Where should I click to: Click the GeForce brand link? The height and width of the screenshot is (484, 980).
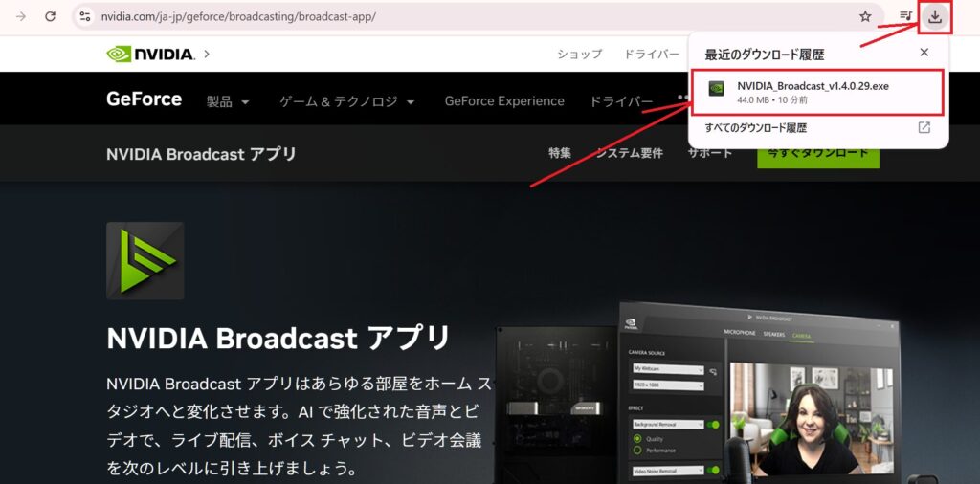(x=144, y=99)
